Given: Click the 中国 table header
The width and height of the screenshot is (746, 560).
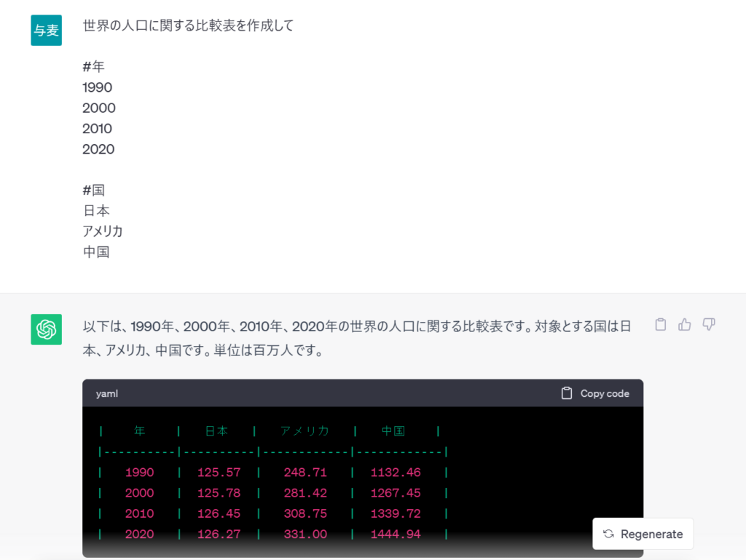Looking at the screenshot, I should (393, 430).
